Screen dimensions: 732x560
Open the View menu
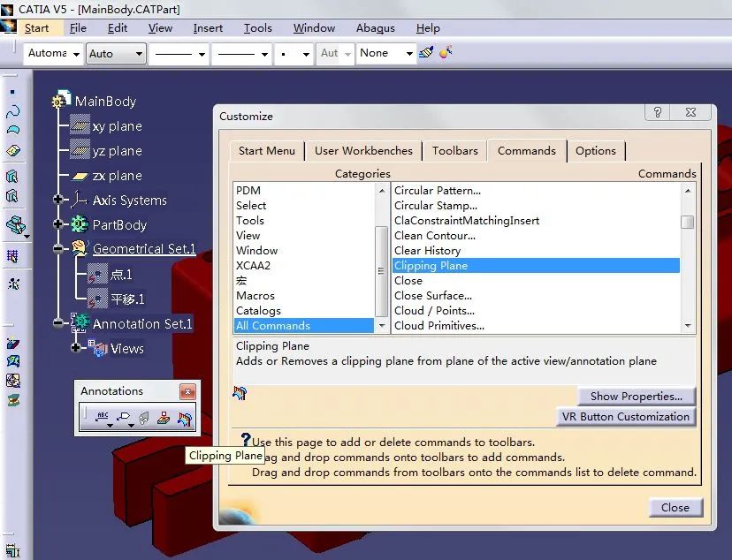(x=160, y=28)
